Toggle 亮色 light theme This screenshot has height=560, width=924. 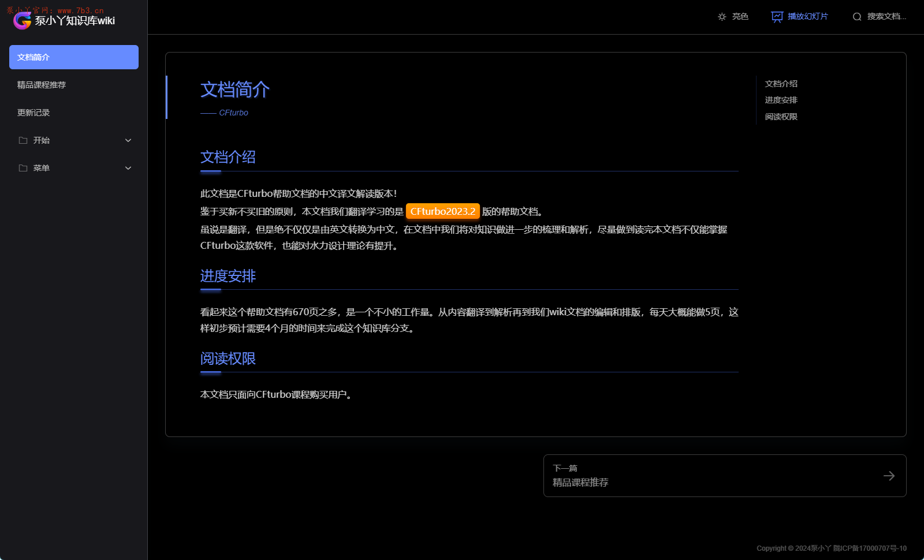733,17
